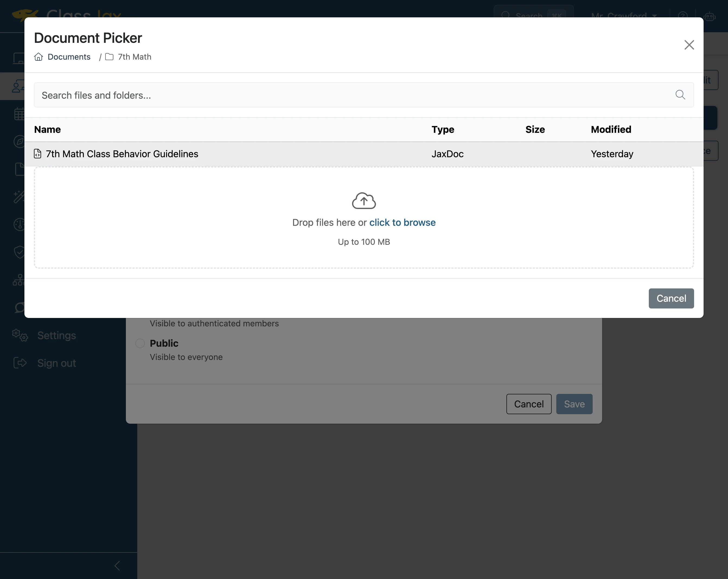
Task: Cancel the Document Picker dialog
Action: (x=671, y=298)
